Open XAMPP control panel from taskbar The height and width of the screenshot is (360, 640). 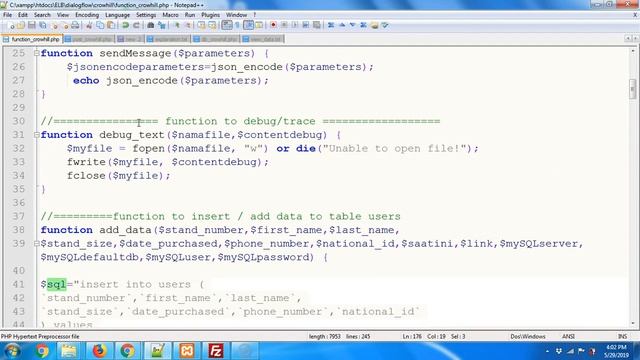coord(187,351)
